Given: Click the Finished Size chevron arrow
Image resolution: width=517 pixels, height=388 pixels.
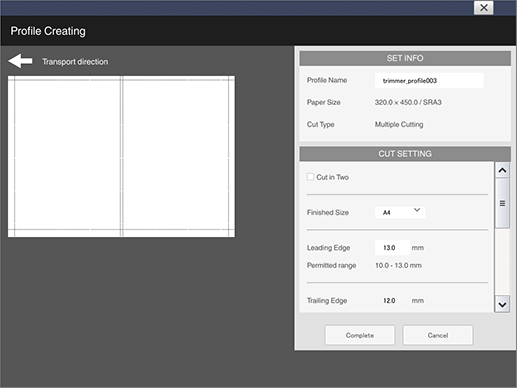Looking at the screenshot, I should point(417,210).
